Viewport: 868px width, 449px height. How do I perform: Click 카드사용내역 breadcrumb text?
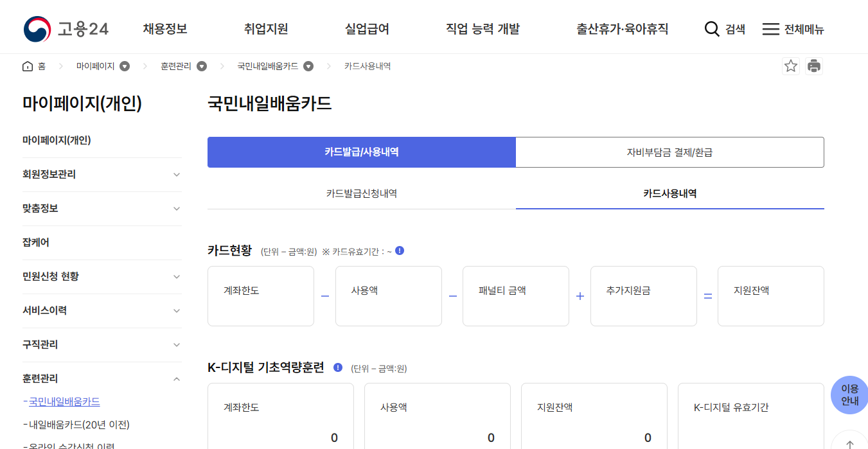tap(368, 66)
